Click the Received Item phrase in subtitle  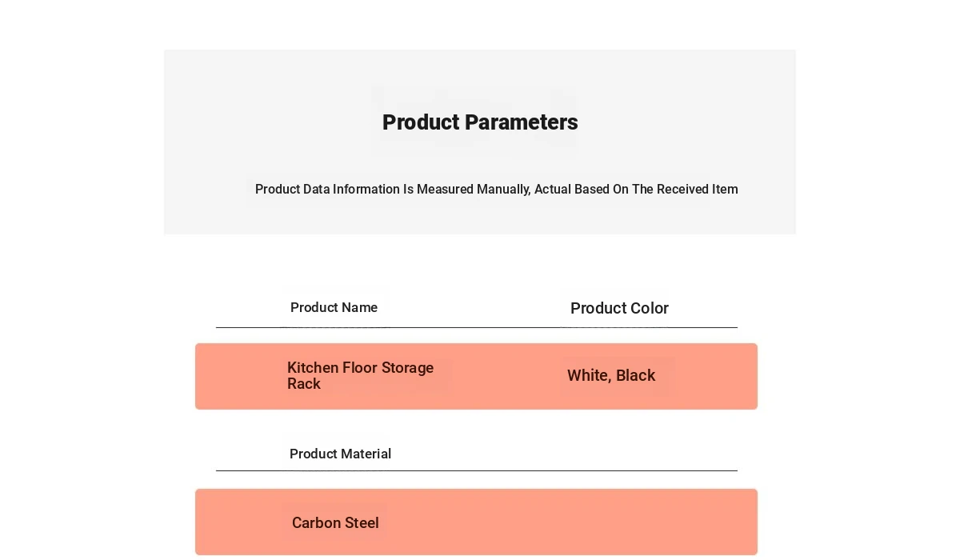click(x=698, y=190)
